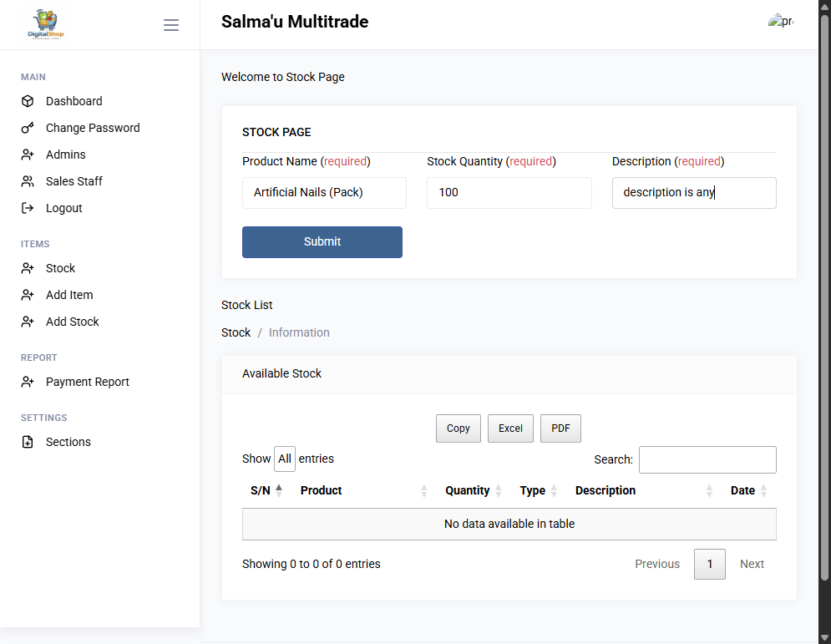This screenshot has height=644, width=831.
Task: Open the Change Password page
Action: coord(93,128)
